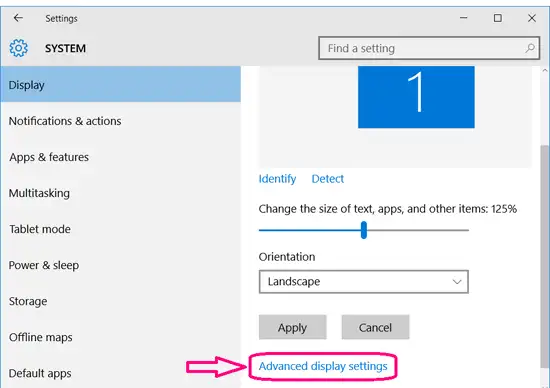Click the text size slider handle

pyautogui.click(x=364, y=230)
